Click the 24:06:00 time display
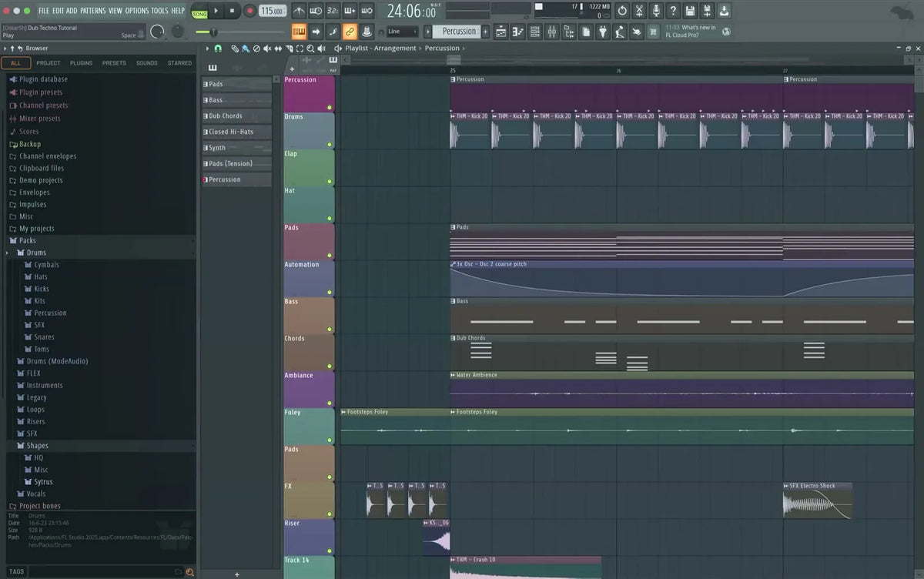 pos(413,11)
